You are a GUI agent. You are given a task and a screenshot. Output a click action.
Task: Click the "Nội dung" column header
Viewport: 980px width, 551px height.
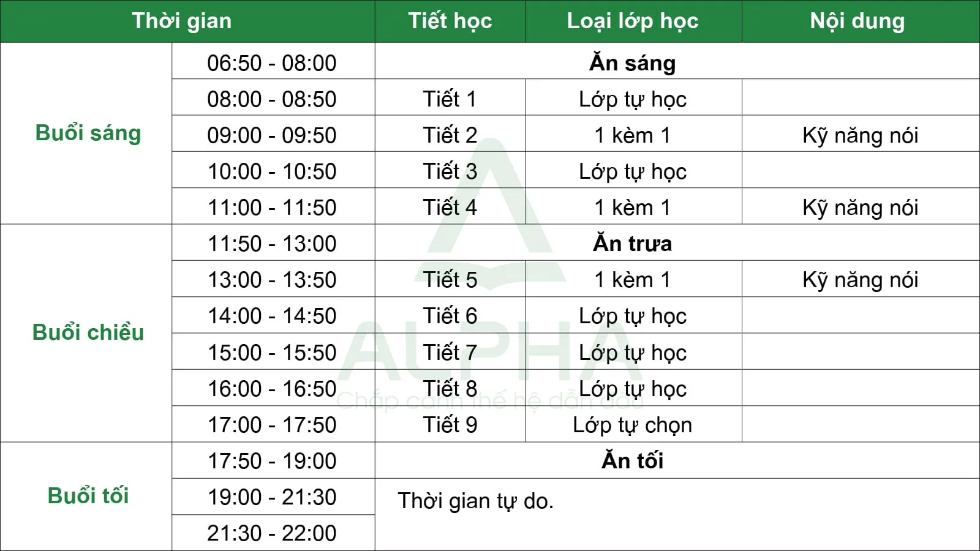coord(858,21)
